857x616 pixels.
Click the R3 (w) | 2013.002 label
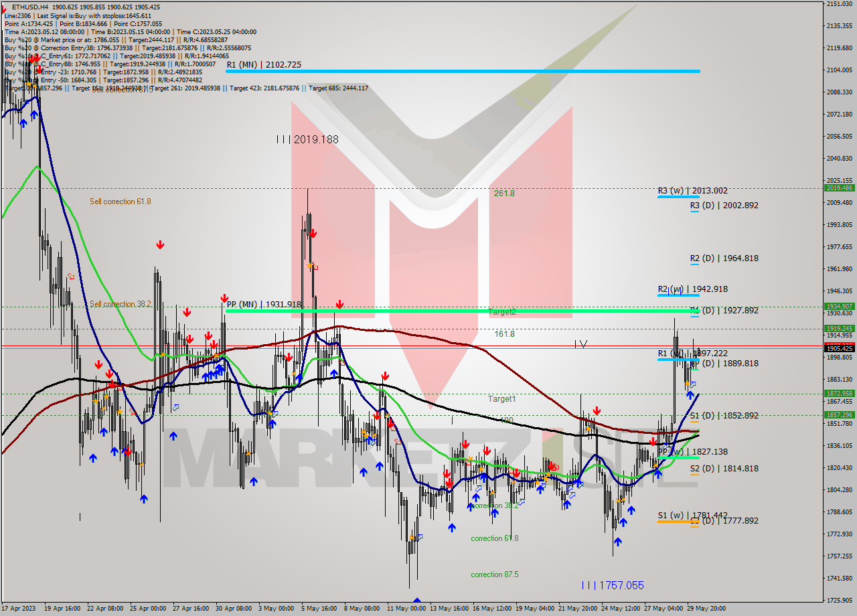point(692,191)
